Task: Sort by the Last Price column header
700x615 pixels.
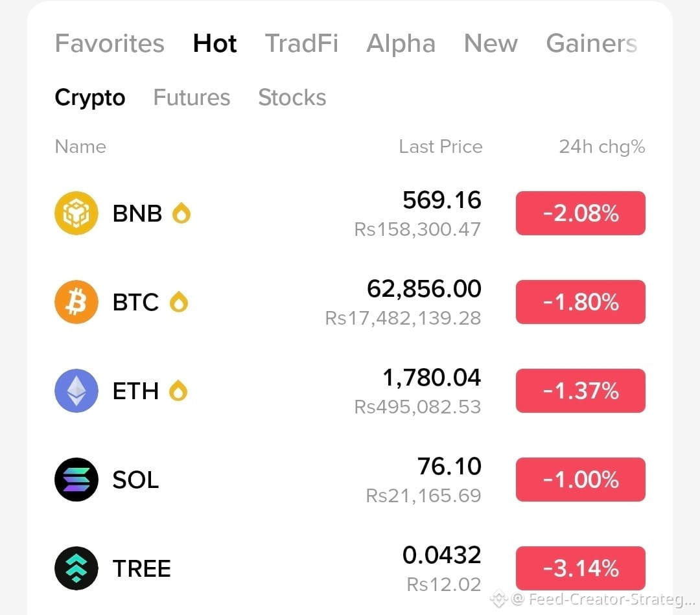Action: (441, 146)
